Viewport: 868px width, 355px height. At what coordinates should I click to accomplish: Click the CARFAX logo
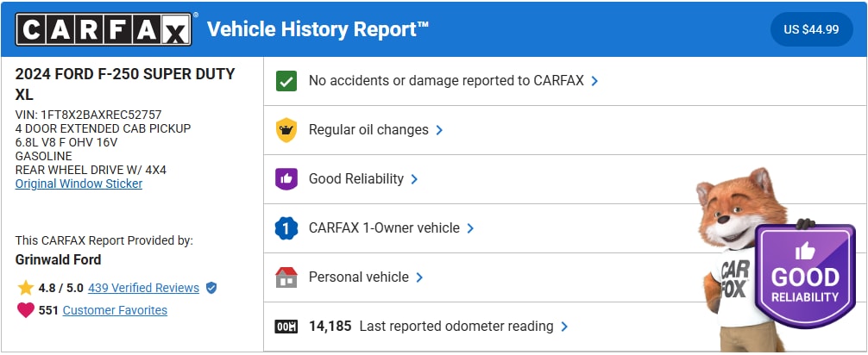pyautogui.click(x=104, y=29)
